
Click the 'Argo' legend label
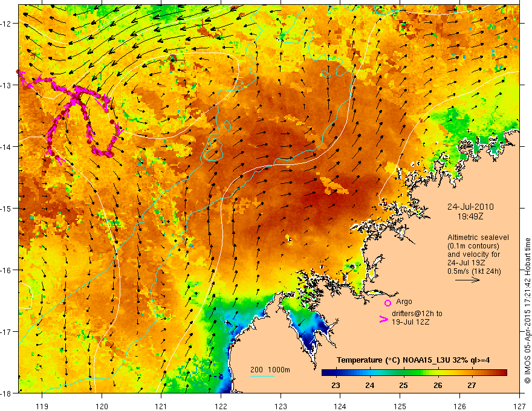coord(404,302)
